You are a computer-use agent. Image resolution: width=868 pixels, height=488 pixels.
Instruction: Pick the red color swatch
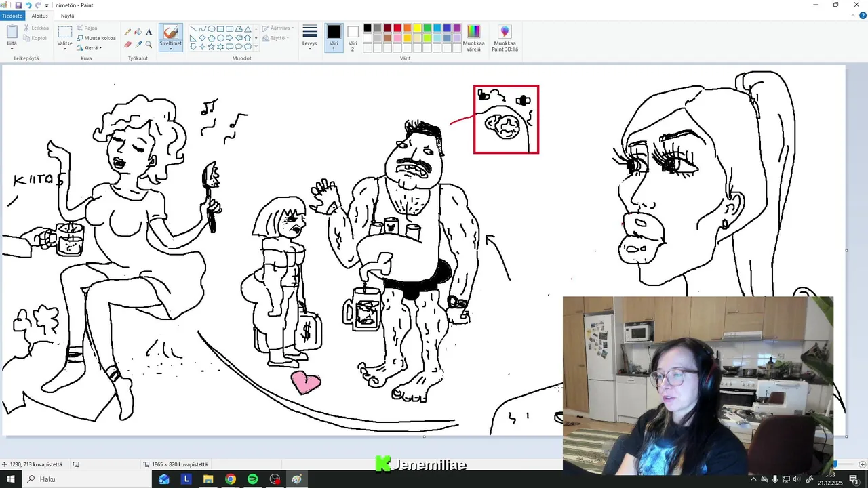[397, 28]
